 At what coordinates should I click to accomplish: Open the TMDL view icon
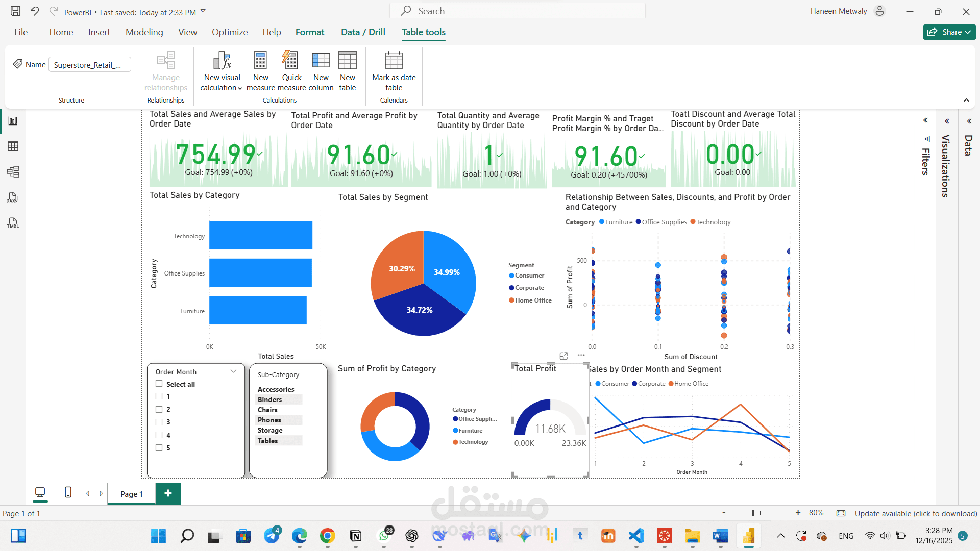point(13,223)
